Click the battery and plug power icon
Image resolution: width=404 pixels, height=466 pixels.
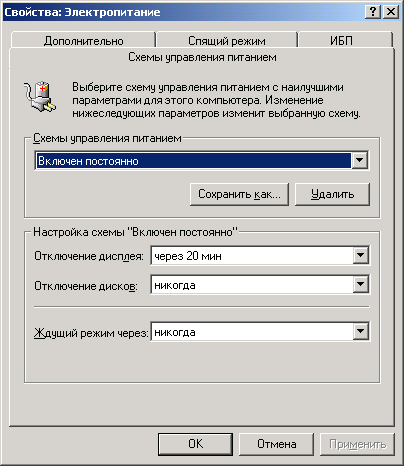(x=40, y=97)
